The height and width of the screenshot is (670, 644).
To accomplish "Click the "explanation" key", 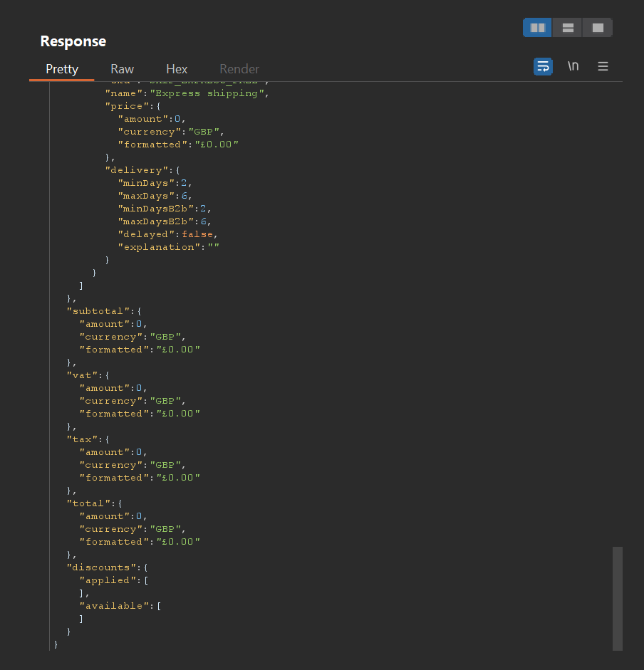I will tap(159, 247).
